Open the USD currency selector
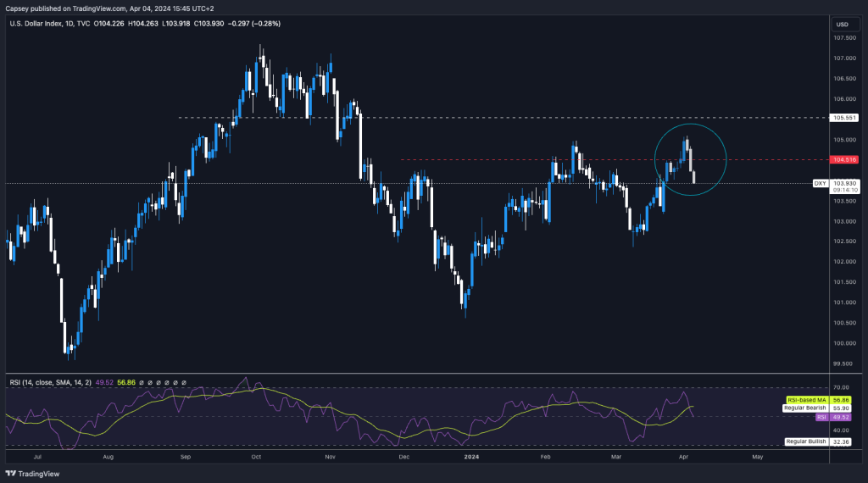The width and height of the screenshot is (868, 483). 842,24
